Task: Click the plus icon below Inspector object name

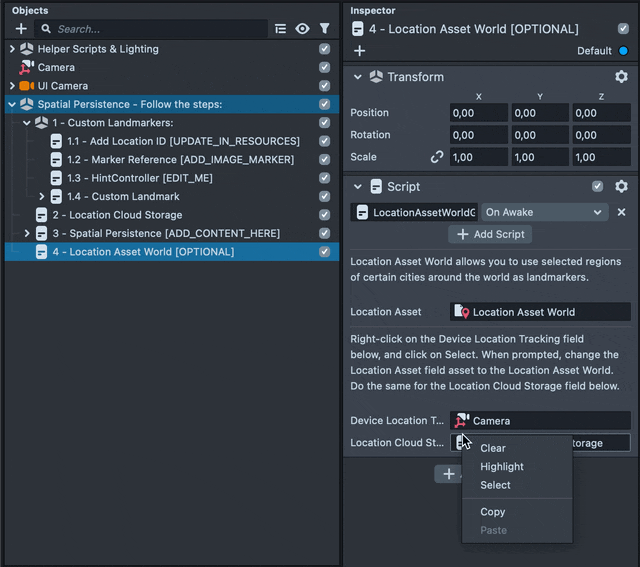Action: pos(360,51)
